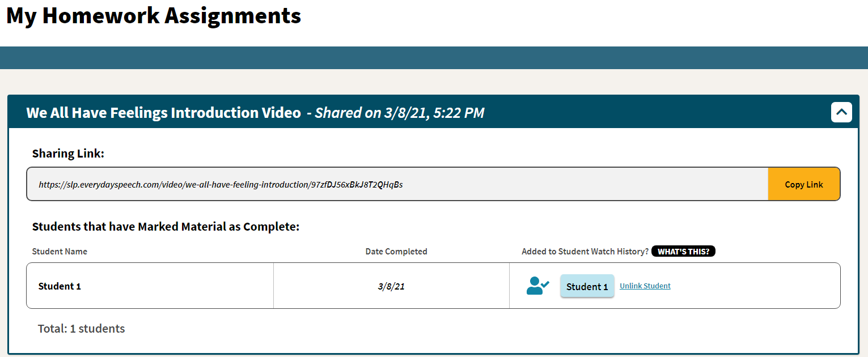
Task: Click the Copy Link button
Action: pos(804,184)
